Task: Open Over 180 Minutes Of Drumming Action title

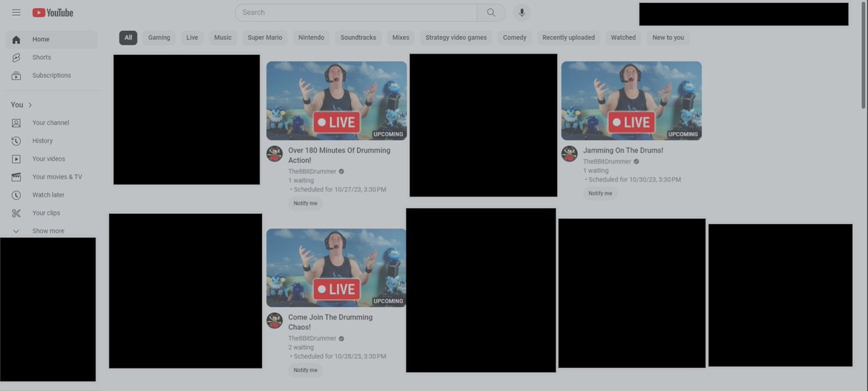Action: tap(339, 155)
